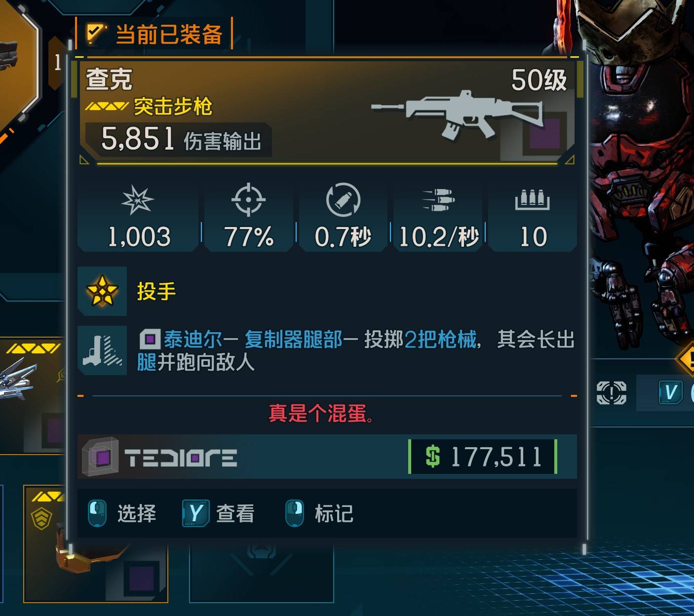694x616 pixels.
Task: Click the reload time icon
Action: 344,200
